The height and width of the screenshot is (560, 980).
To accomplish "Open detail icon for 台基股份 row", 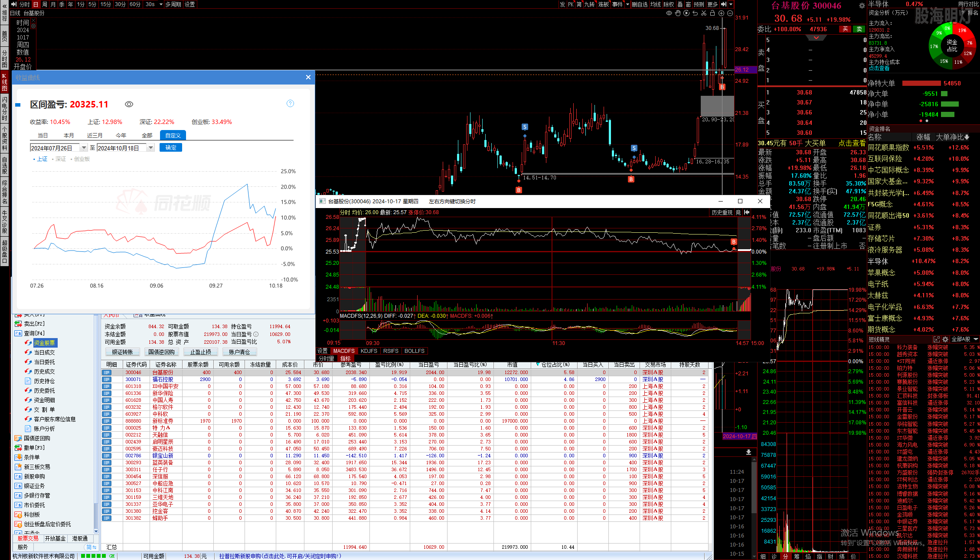I will pos(107,372).
